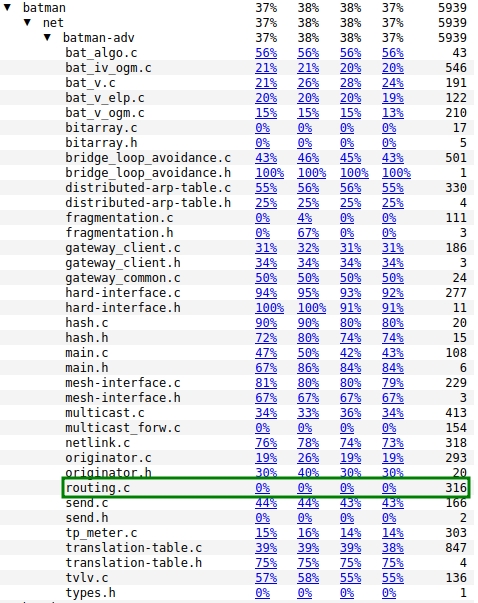Select the bat_iv_ogm.c file name
The image size is (478, 603).
coord(108,68)
